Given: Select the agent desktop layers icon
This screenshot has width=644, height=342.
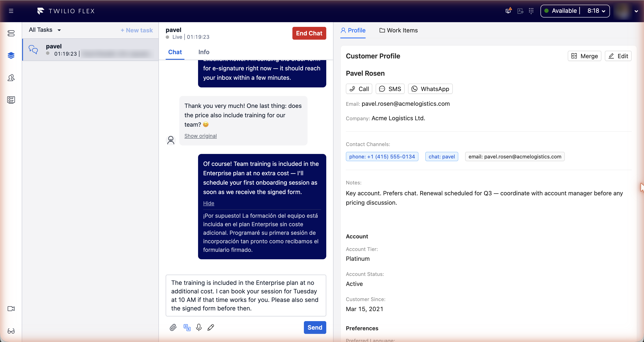Looking at the screenshot, I should tap(11, 55).
